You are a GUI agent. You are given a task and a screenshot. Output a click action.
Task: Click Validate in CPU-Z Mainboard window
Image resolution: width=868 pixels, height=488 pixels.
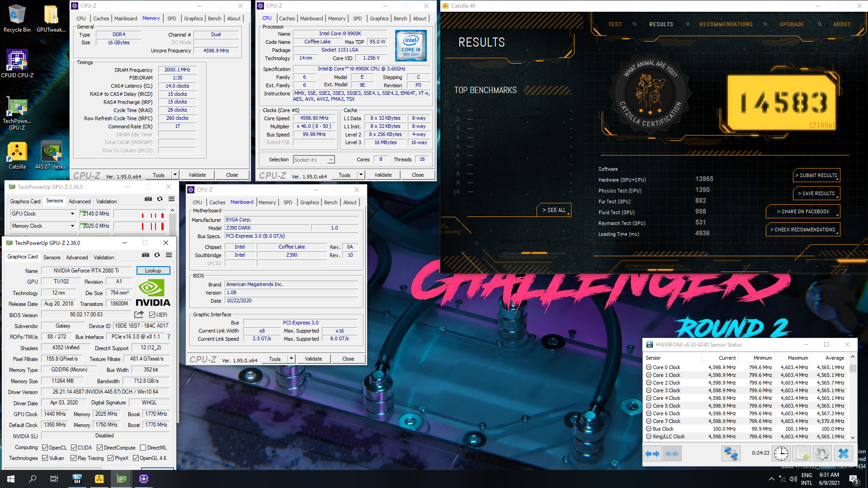coord(313,359)
